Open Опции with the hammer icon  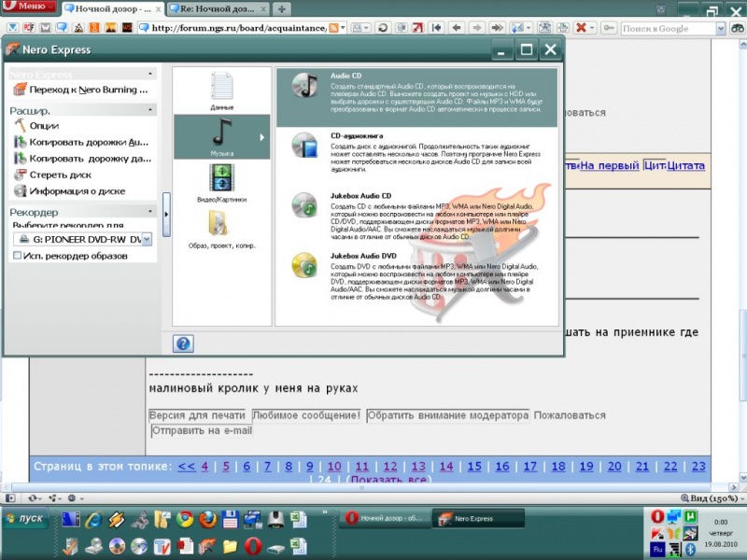pyautogui.click(x=43, y=125)
